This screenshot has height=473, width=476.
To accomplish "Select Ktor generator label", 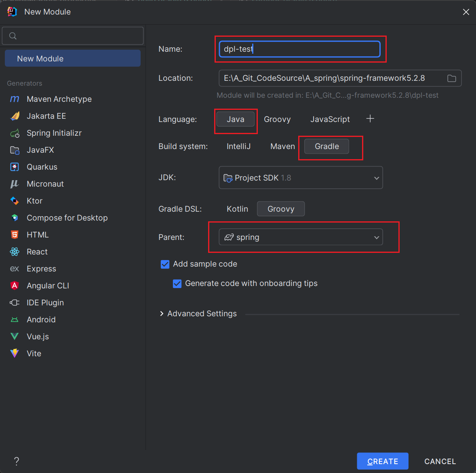I will tap(34, 201).
